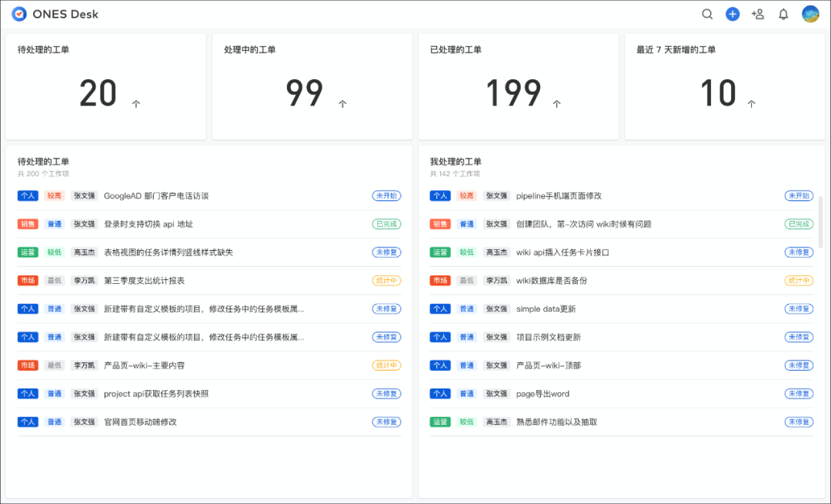
Task: Click the up arrow beside number 20
Action: click(136, 104)
